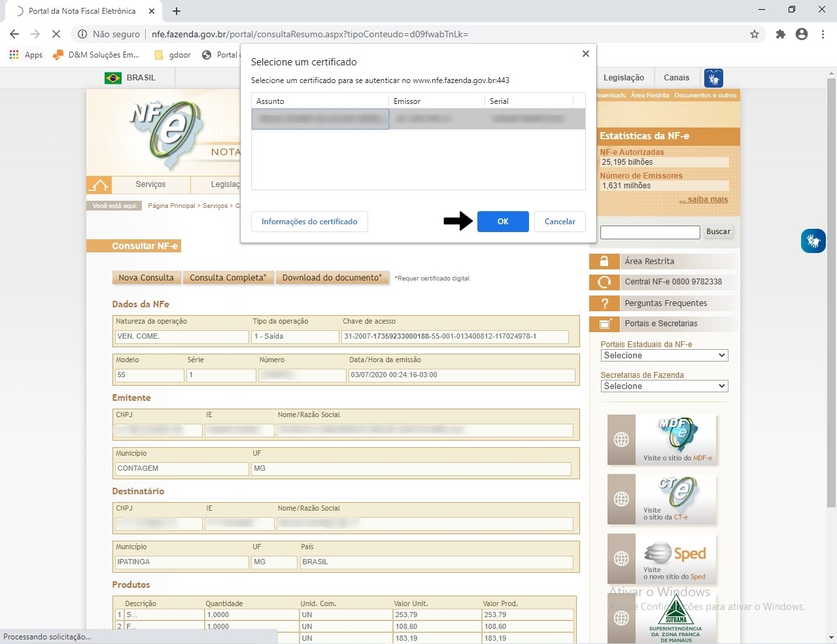Close the certificate dialog with X

[585, 54]
